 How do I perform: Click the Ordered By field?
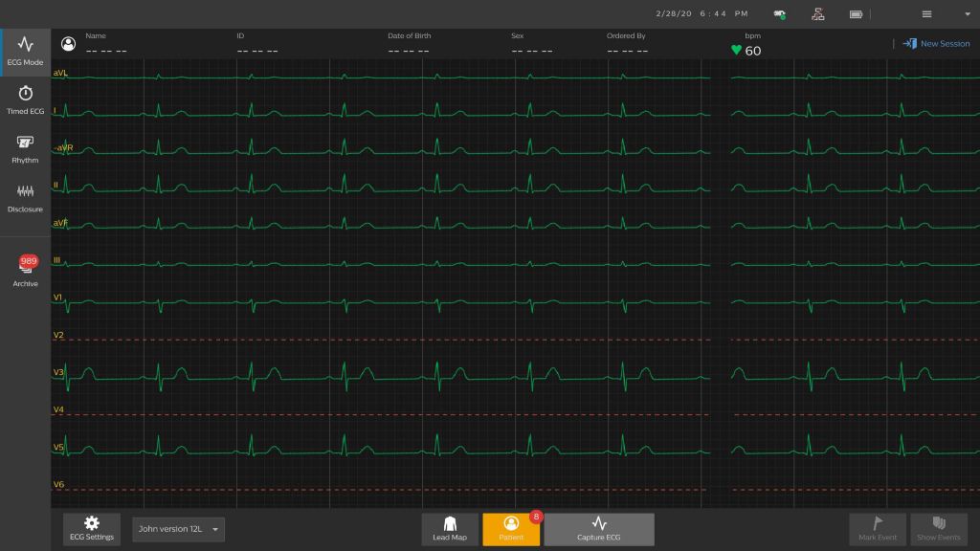pos(628,51)
